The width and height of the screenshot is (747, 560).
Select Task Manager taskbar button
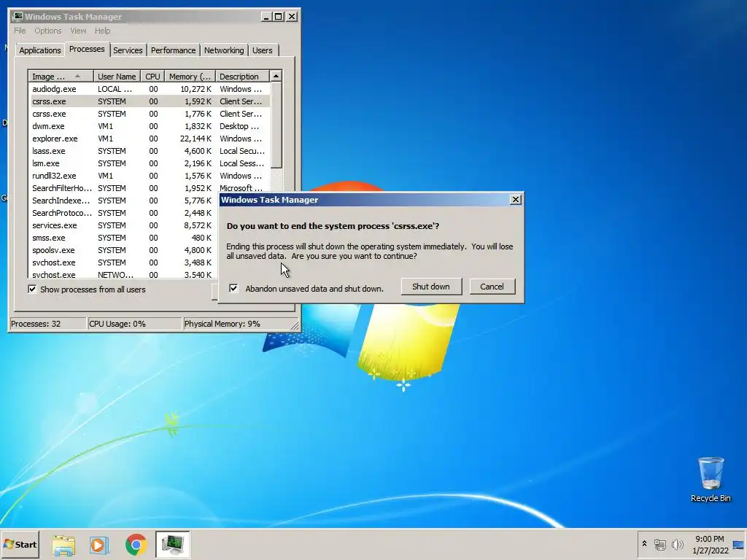click(172, 544)
